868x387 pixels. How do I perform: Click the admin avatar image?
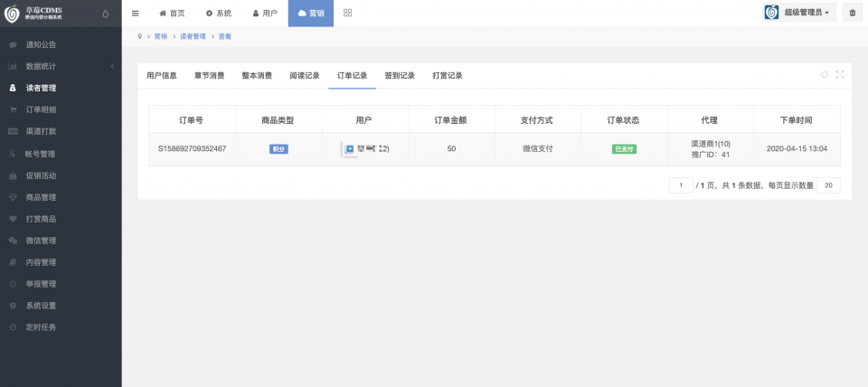pos(771,12)
